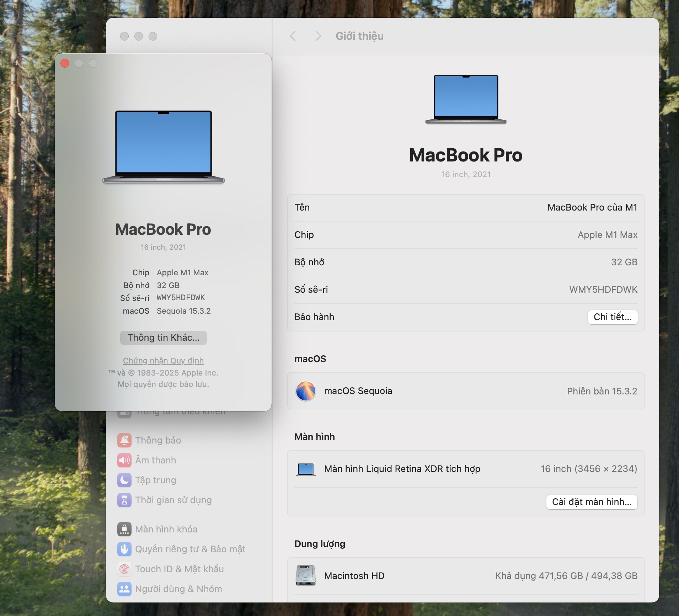The width and height of the screenshot is (679, 616).
Task: Click the built-in display laptop icon
Action: tap(306, 469)
